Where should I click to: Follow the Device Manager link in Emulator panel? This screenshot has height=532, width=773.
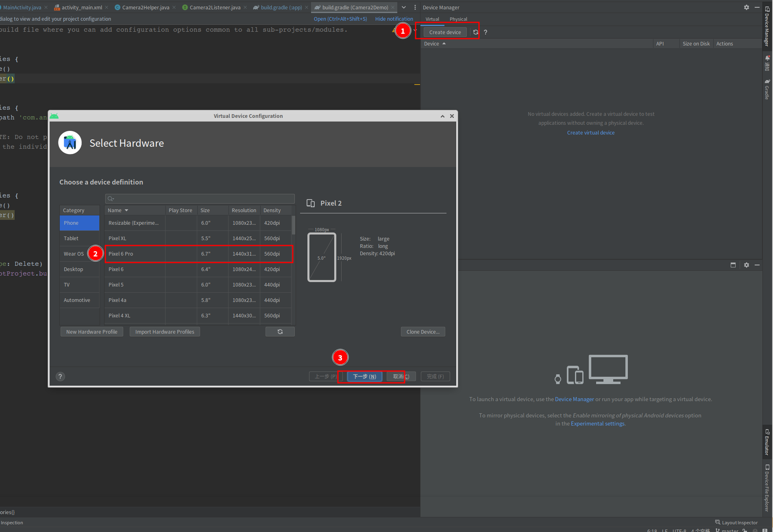(x=574, y=399)
